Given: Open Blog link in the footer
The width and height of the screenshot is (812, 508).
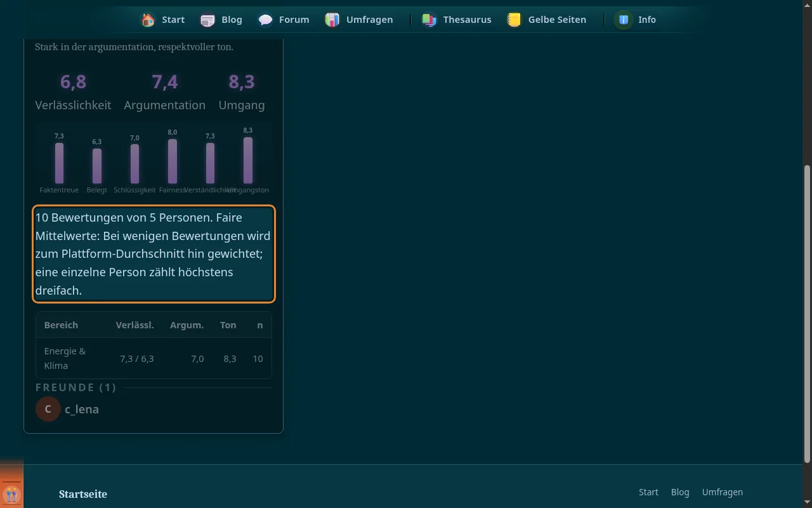Looking at the screenshot, I should click(x=680, y=492).
